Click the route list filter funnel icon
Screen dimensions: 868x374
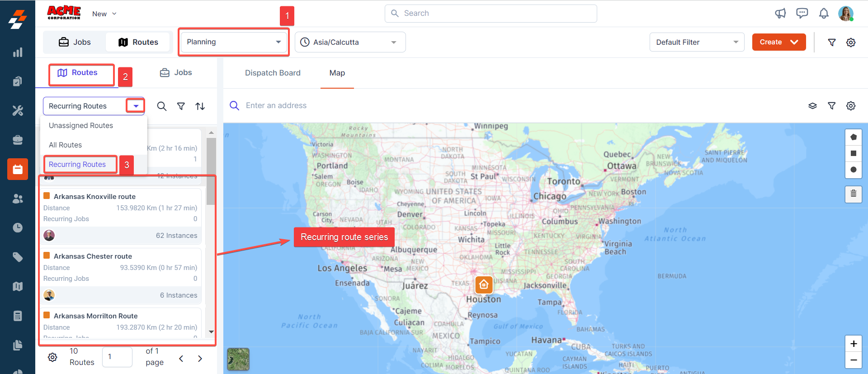(181, 106)
